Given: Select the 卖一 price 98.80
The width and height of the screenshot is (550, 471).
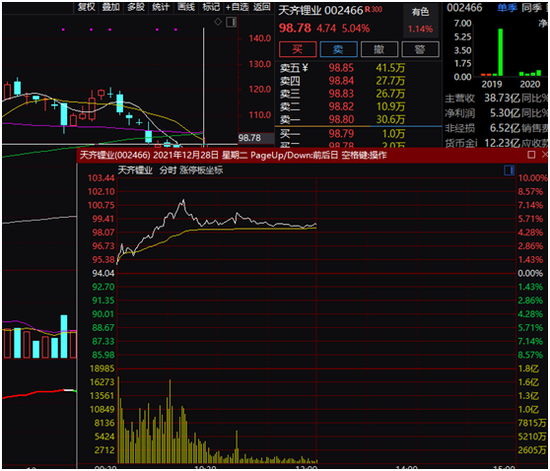Looking at the screenshot, I should coord(341,119).
